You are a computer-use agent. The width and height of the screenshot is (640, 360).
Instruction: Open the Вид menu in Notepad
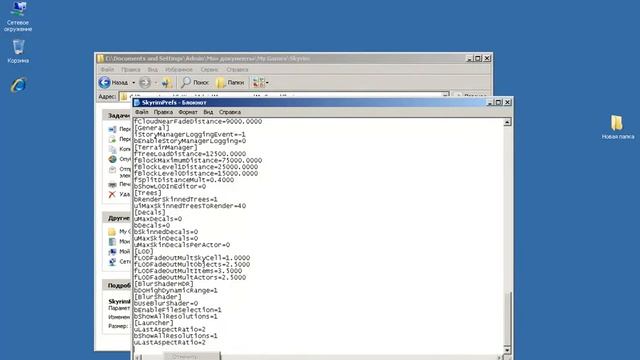click(x=208, y=112)
